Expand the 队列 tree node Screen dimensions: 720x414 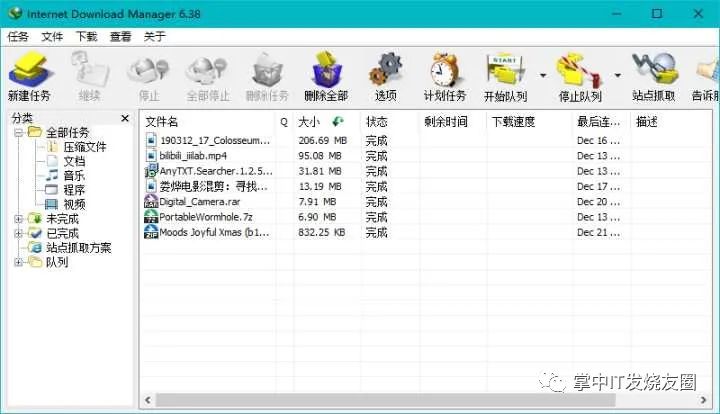coord(19,262)
